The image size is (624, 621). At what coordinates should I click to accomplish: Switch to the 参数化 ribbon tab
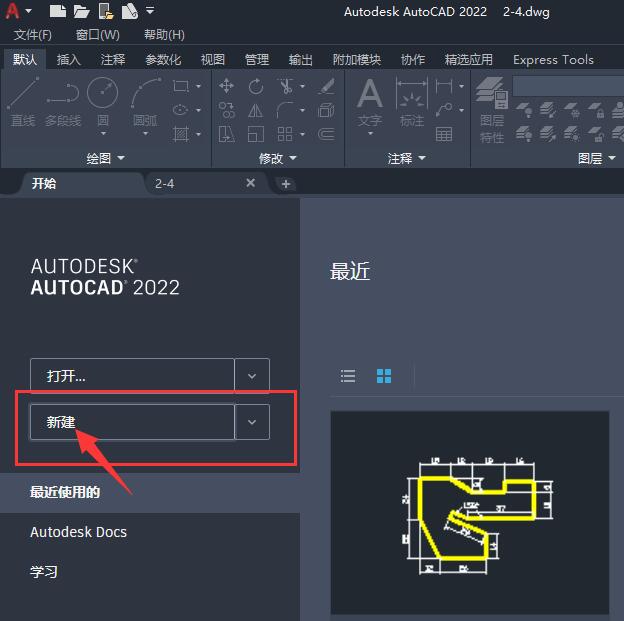pyautogui.click(x=163, y=60)
